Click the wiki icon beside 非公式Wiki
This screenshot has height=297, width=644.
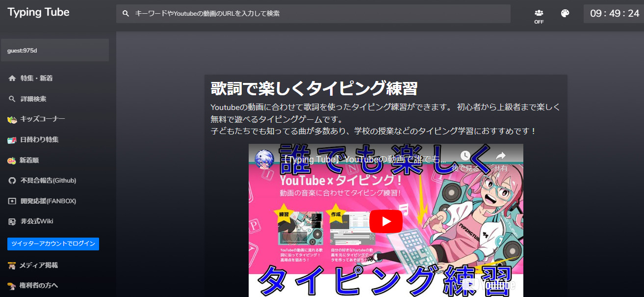(12, 221)
